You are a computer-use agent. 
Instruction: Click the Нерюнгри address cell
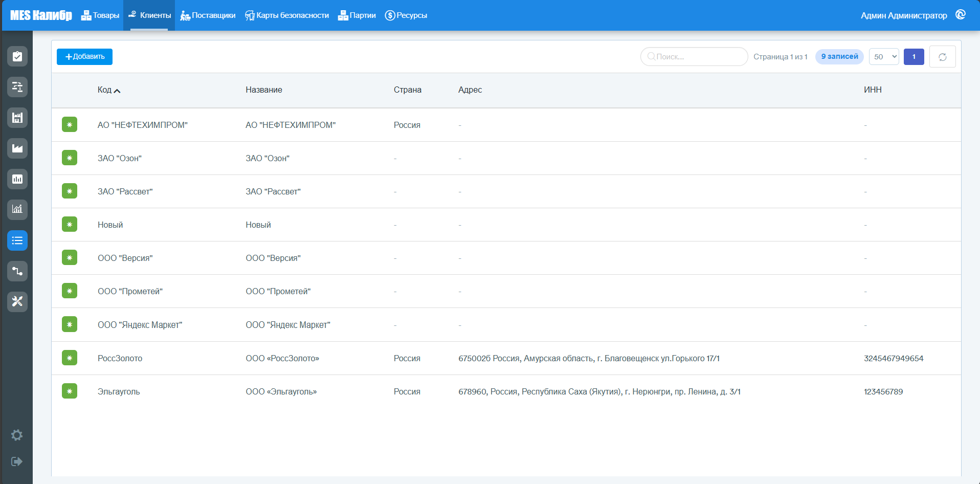pyautogui.click(x=599, y=391)
